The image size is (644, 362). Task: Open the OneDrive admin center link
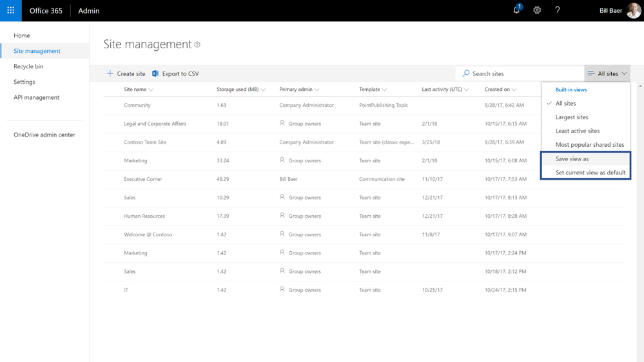[44, 135]
